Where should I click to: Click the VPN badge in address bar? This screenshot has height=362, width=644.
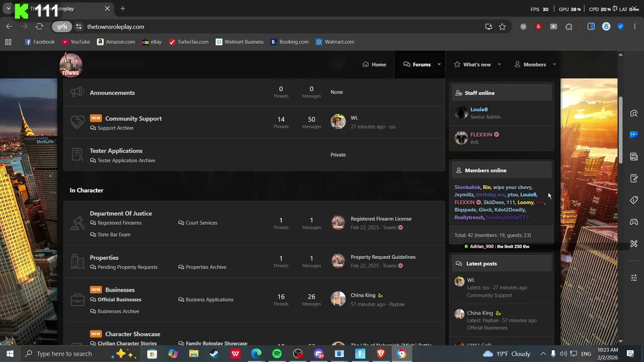coord(62,27)
